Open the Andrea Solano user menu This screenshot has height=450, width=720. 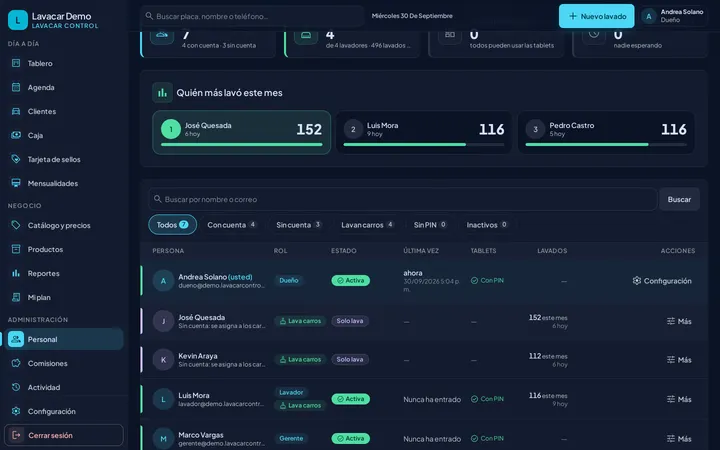pyautogui.click(x=674, y=16)
